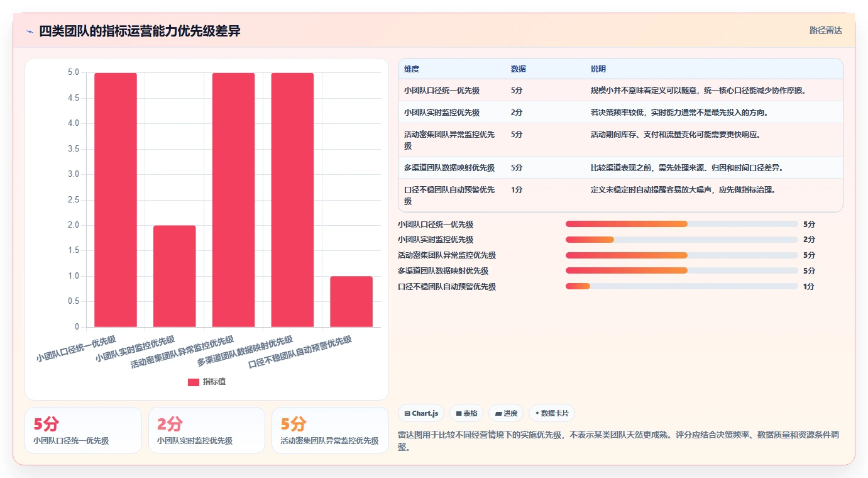Click the progress list label 小团队实时监控优先级

(x=436, y=240)
